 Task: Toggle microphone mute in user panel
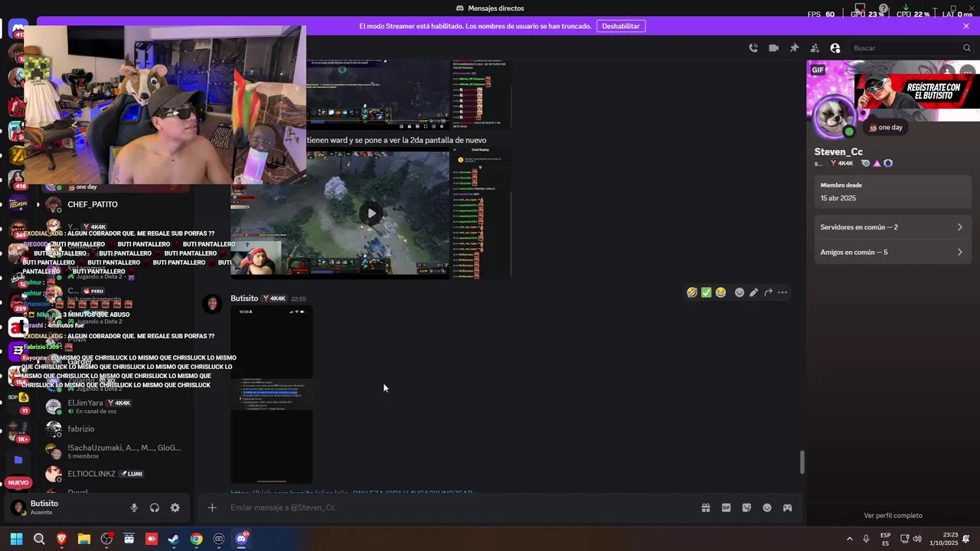pos(134,508)
